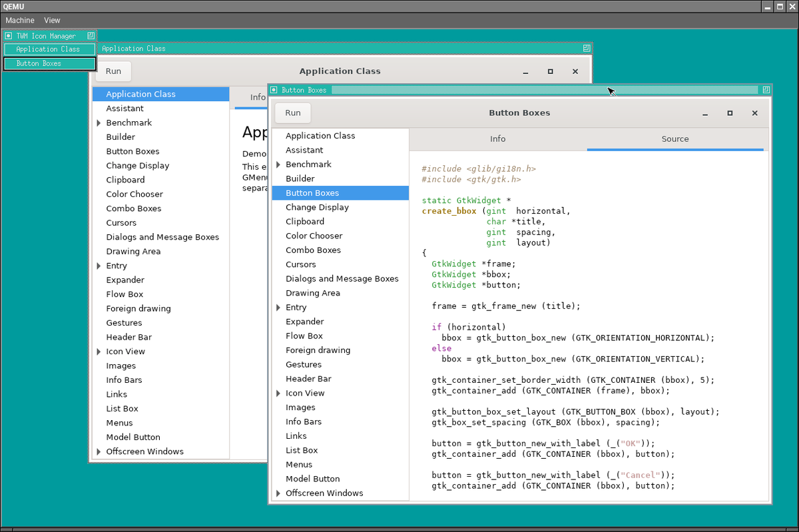799x532 pixels.
Task: Click the resize icon on Application Class titlebar
Action: pyautogui.click(x=586, y=48)
